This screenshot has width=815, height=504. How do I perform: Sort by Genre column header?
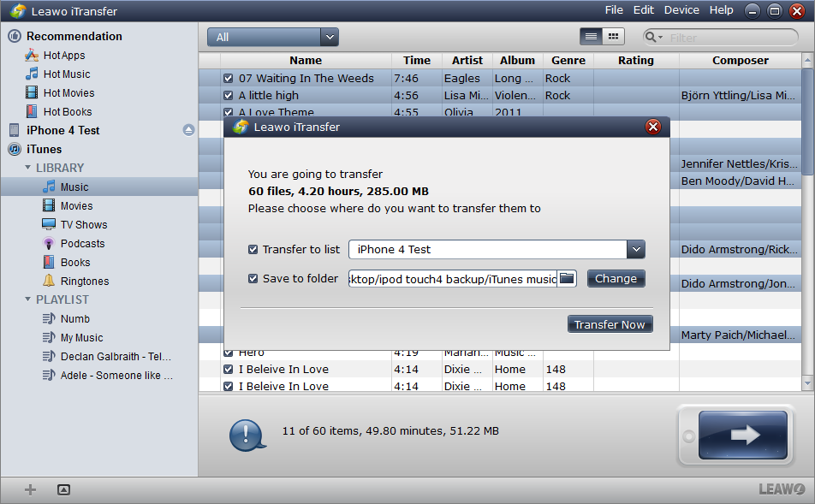coord(568,60)
